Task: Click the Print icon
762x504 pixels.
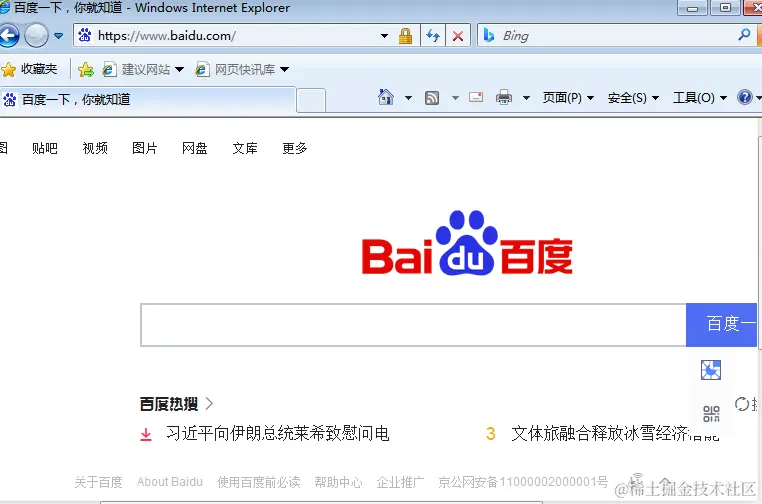Action: pyautogui.click(x=504, y=97)
